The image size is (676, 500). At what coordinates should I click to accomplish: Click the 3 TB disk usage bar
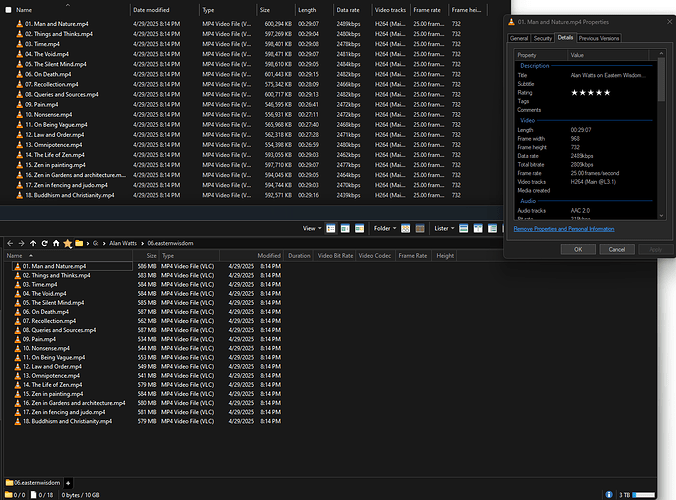pyautogui.click(x=644, y=495)
